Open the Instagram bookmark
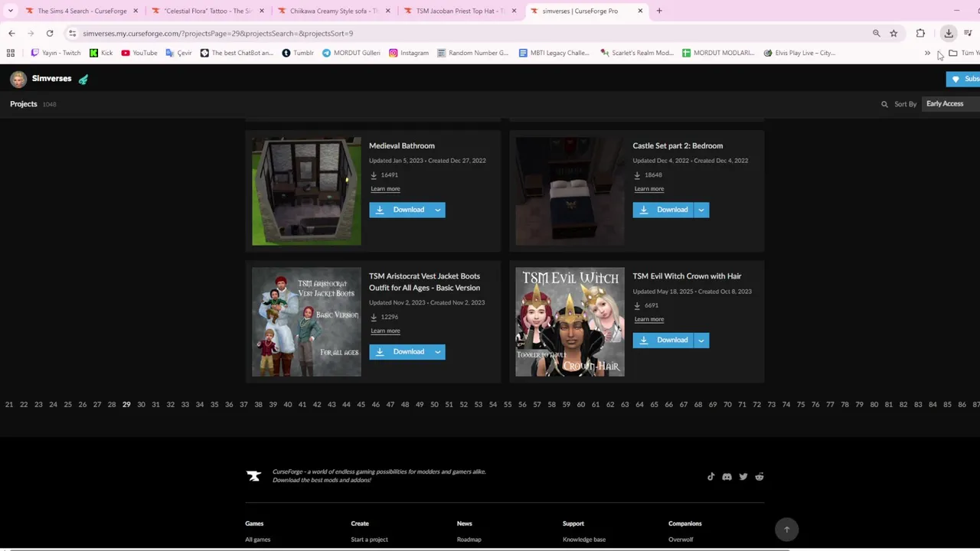Screen dimensions: 980x551 click(409, 53)
